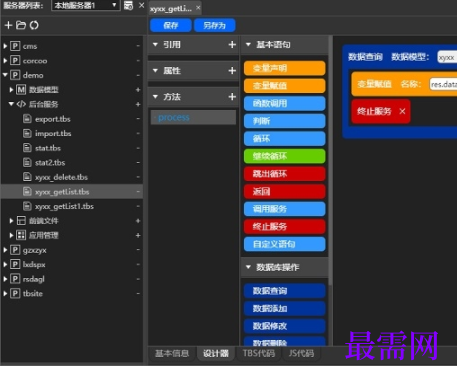Click the plus icon to add new project
This screenshot has width=457, height=377.
[8, 25]
